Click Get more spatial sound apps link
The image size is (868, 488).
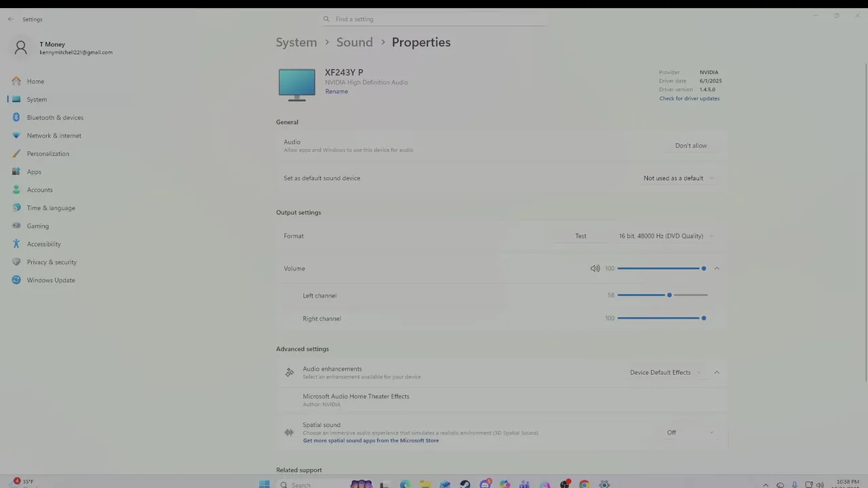(x=371, y=441)
